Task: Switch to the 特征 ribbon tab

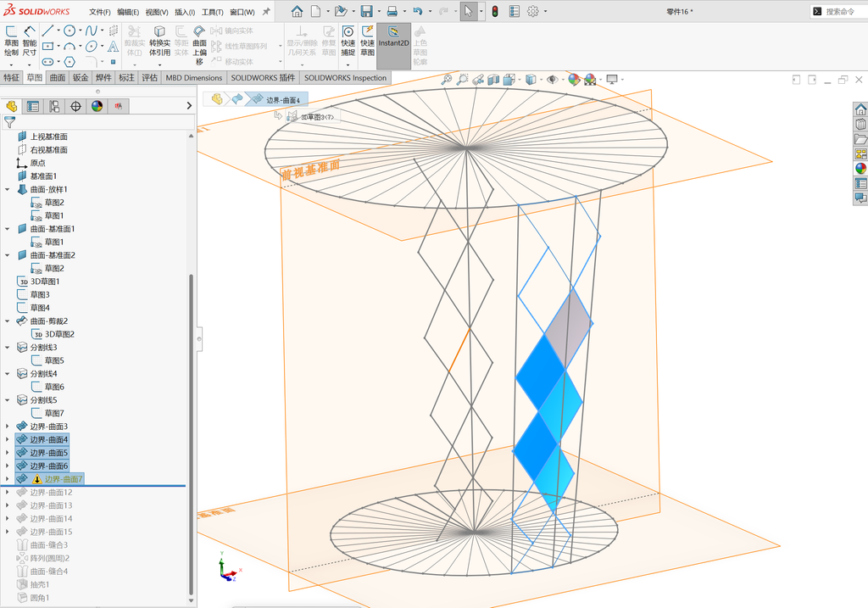Action: click(12, 78)
